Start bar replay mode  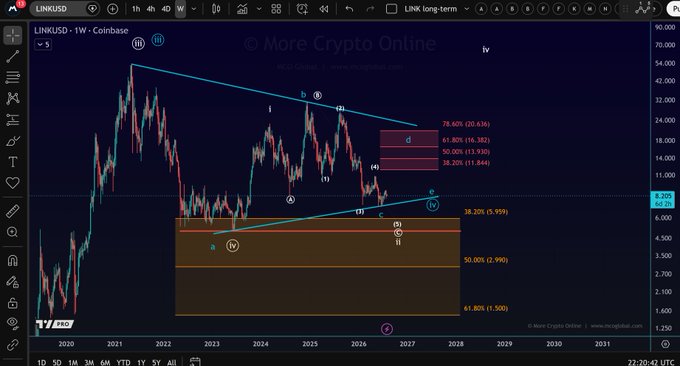(324, 9)
